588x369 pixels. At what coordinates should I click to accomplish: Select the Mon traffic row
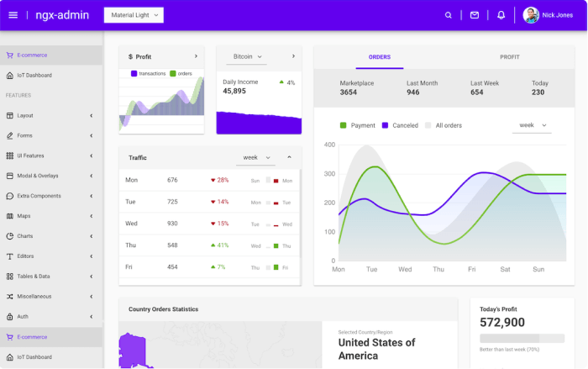click(x=209, y=180)
